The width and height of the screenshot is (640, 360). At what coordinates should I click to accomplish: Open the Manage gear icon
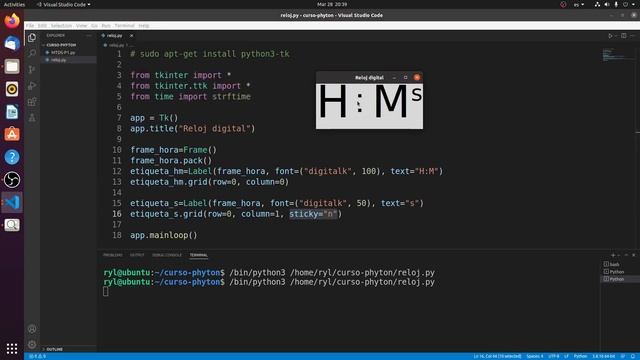pyautogui.click(x=32, y=344)
